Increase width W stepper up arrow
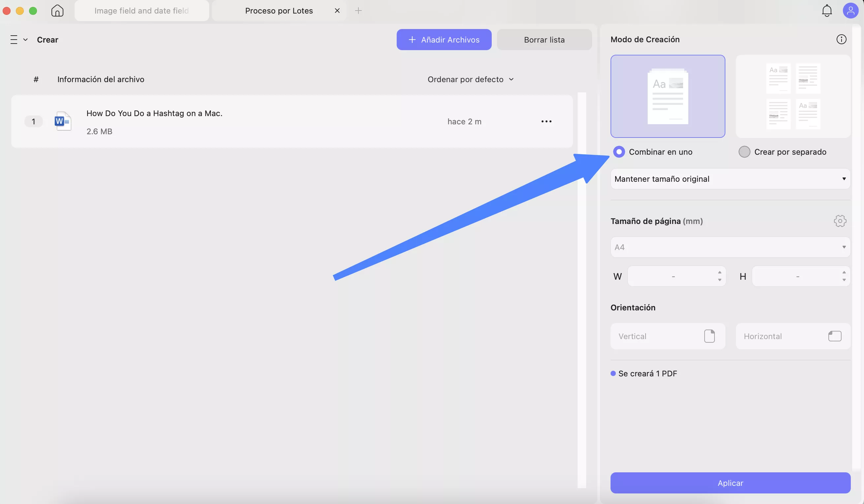 (x=719, y=272)
